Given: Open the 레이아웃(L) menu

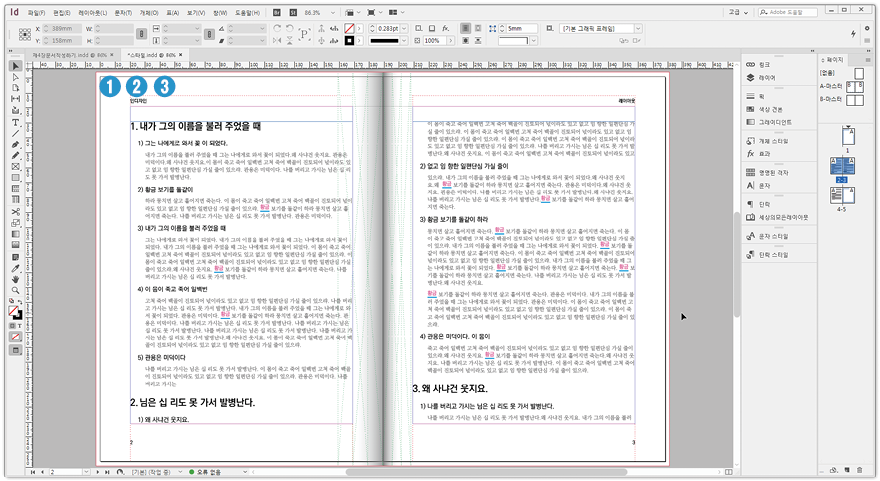Looking at the screenshot, I should [x=93, y=12].
